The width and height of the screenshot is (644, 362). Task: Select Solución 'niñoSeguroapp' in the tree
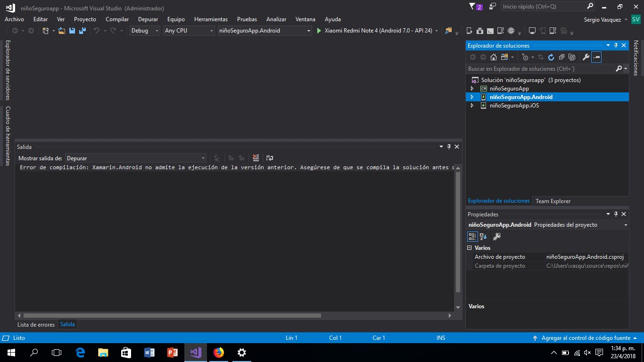531,80
